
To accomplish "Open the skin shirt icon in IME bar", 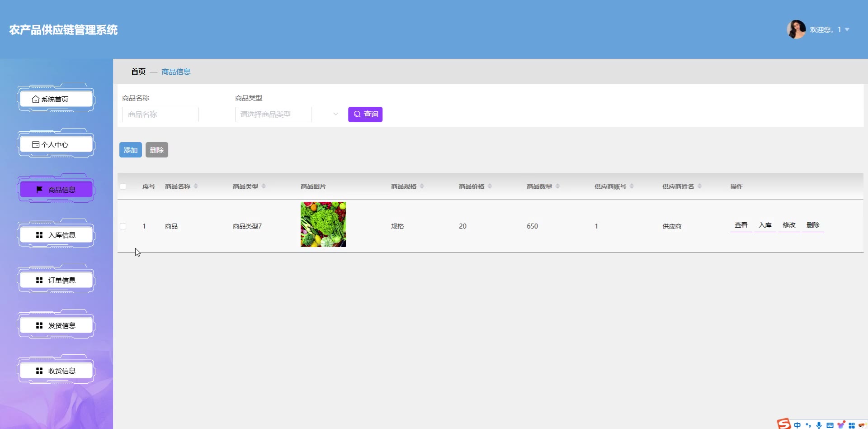I will pyautogui.click(x=841, y=424).
